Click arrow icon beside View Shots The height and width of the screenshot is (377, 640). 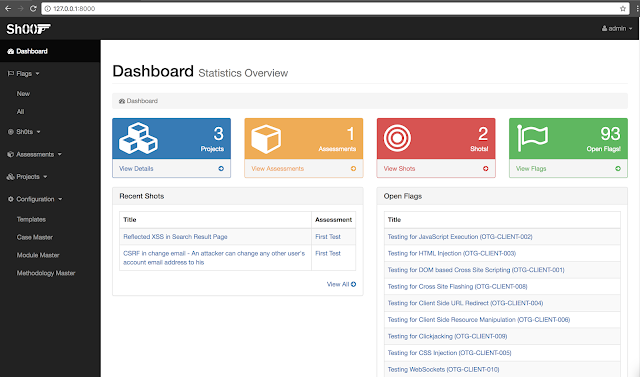point(486,169)
